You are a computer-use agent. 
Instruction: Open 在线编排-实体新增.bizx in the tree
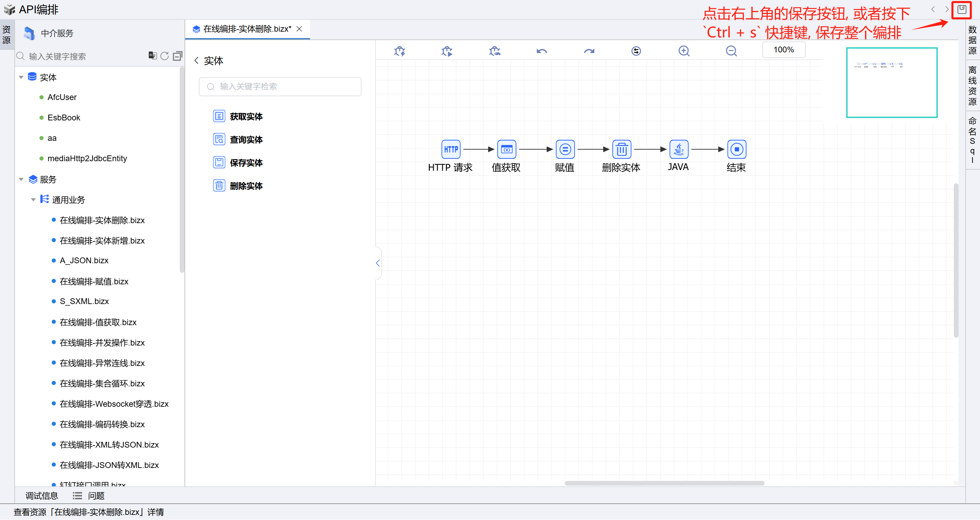(x=102, y=240)
